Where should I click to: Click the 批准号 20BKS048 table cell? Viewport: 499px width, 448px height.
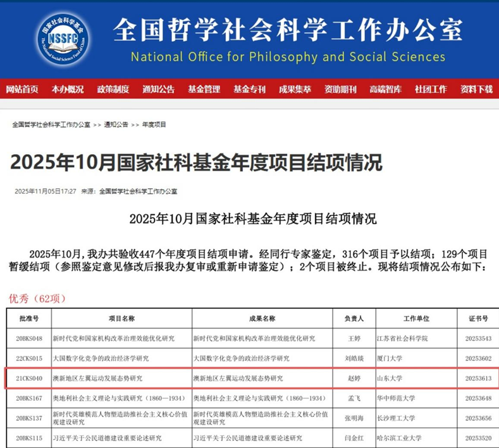point(28,338)
